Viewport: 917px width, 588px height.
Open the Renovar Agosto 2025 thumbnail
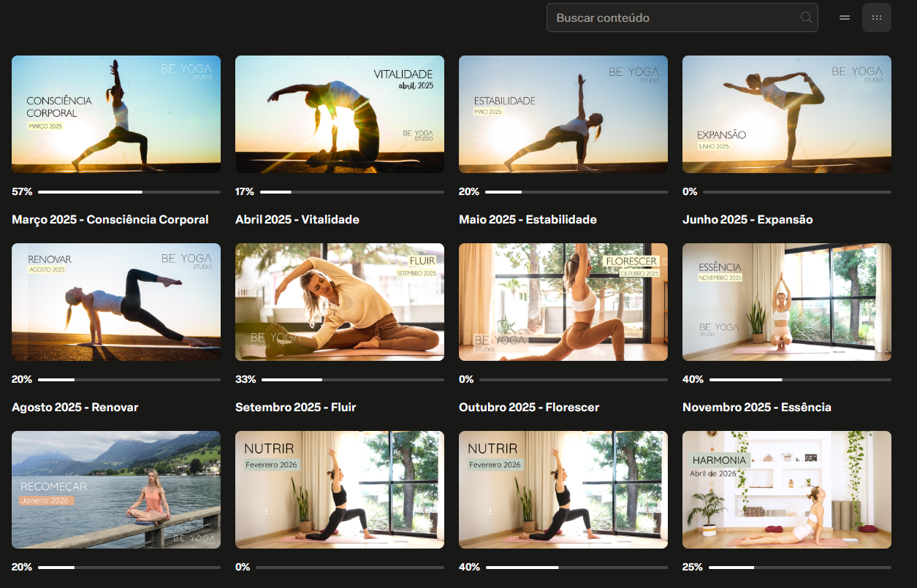click(116, 302)
